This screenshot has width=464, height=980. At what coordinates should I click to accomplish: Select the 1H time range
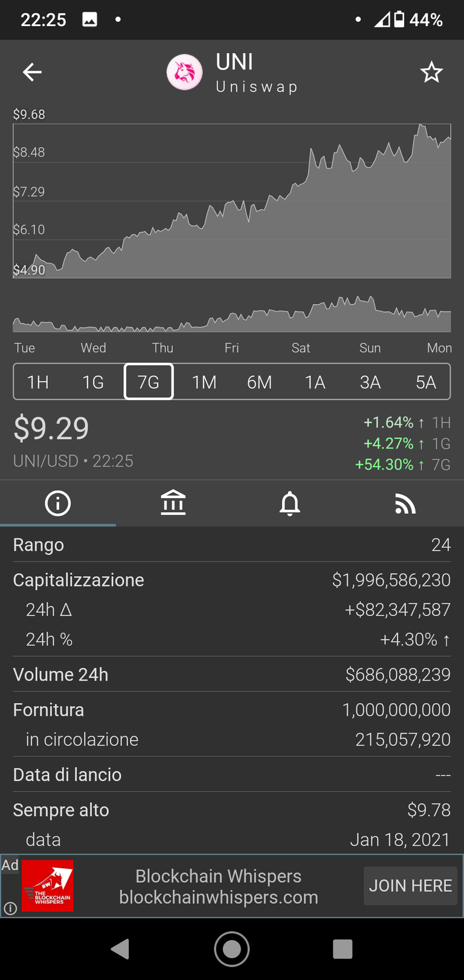[38, 382]
